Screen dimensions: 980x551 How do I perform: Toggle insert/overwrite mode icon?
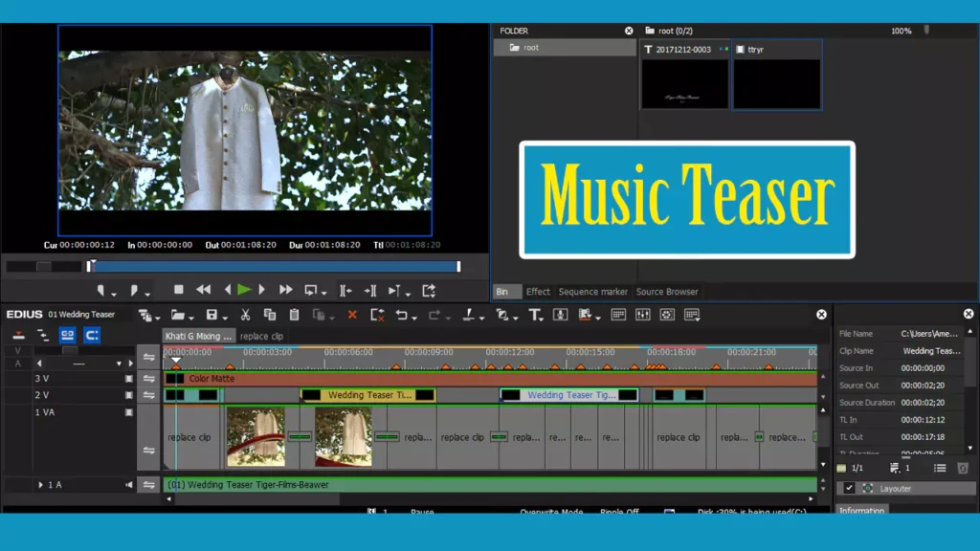pyautogui.click(x=19, y=336)
